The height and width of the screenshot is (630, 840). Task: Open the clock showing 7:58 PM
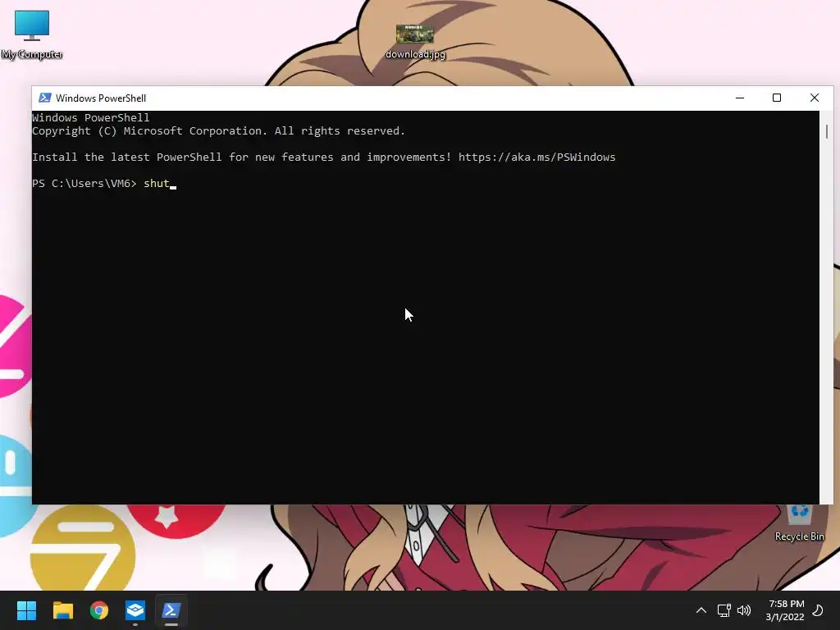[785, 610]
